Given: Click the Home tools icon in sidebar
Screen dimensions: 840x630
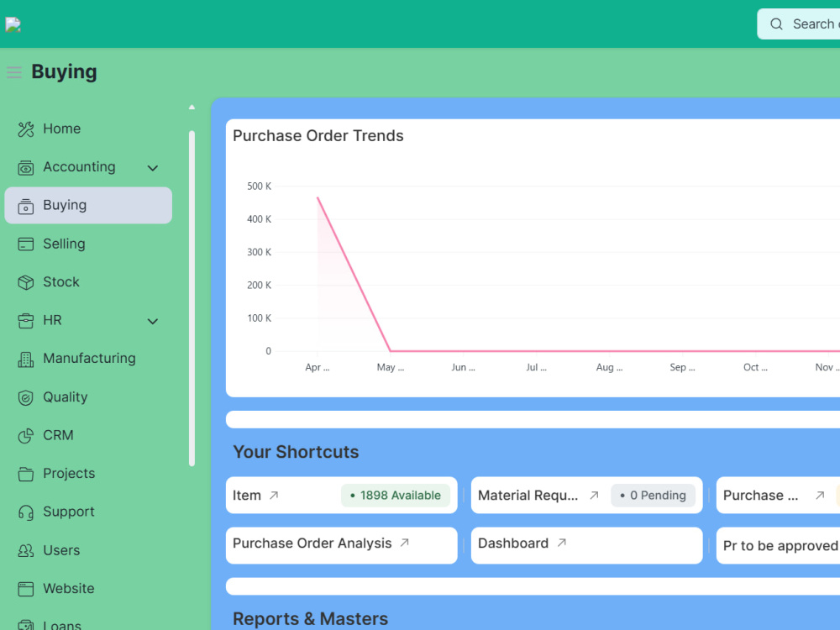Looking at the screenshot, I should (26, 129).
